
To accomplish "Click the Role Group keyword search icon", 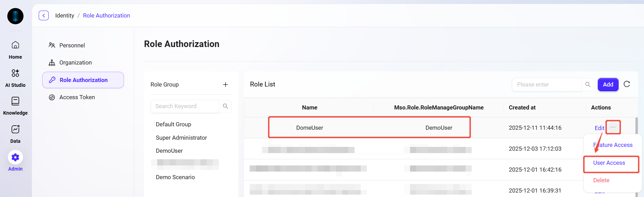I will [x=225, y=106].
